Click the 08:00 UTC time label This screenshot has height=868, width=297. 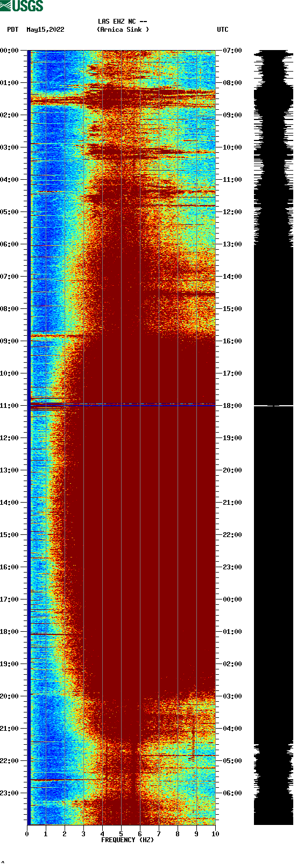[232, 83]
